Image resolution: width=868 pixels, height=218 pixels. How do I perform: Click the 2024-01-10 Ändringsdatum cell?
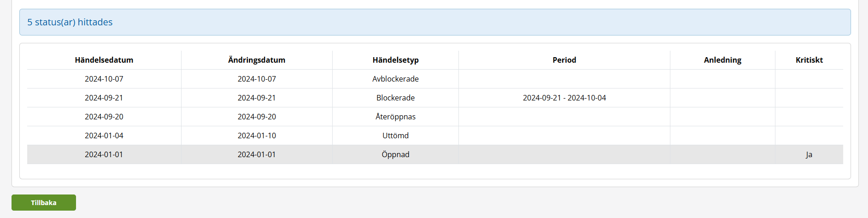coord(257,136)
